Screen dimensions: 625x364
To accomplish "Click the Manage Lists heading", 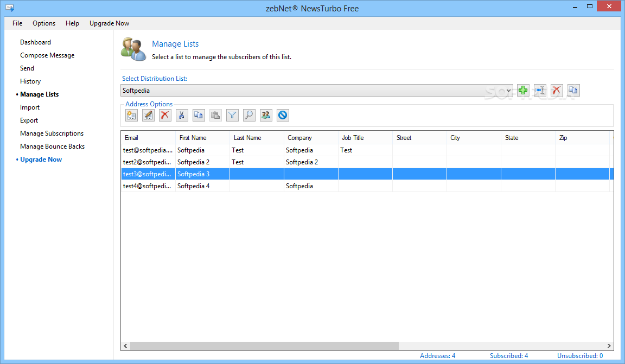I will coord(175,44).
